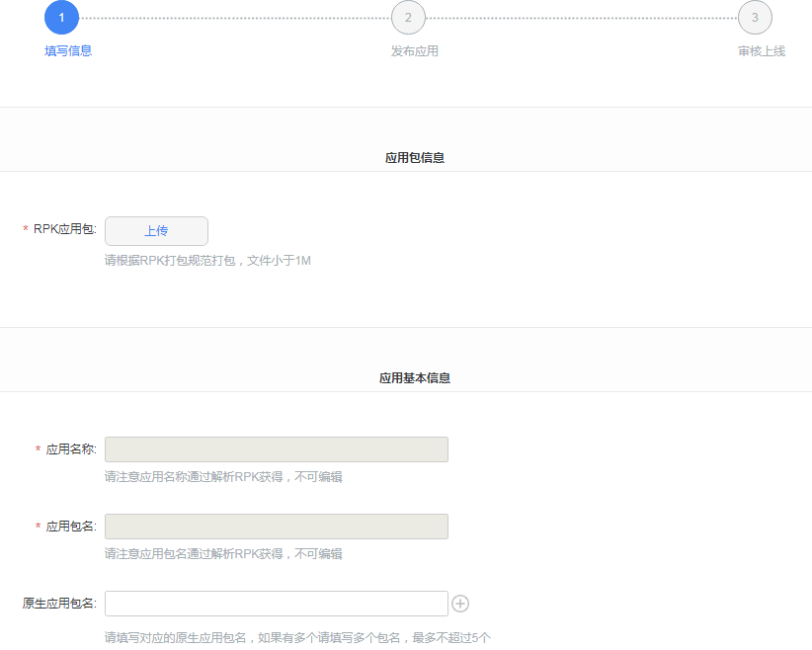The image size is (812, 650).
Task: Click the grey numbered circle for publishing step
Action: [x=408, y=17]
